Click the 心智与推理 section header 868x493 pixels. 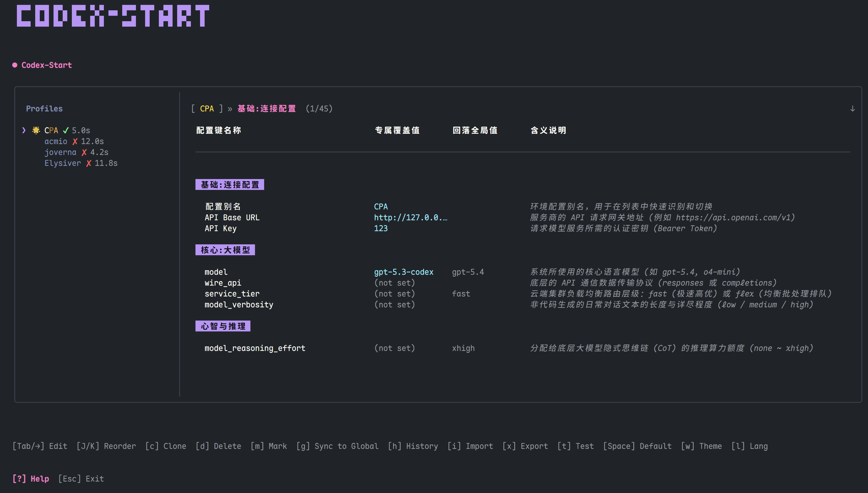pyautogui.click(x=223, y=326)
